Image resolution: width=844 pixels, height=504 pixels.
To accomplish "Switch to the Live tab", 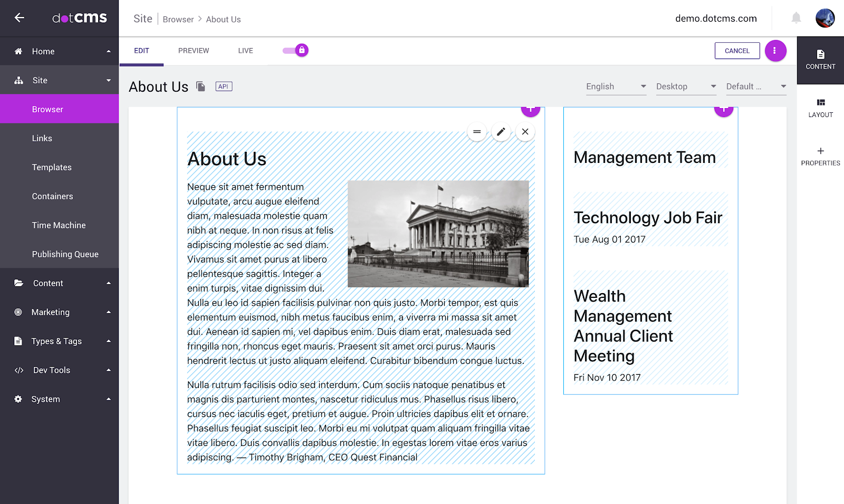I will point(245,51).
